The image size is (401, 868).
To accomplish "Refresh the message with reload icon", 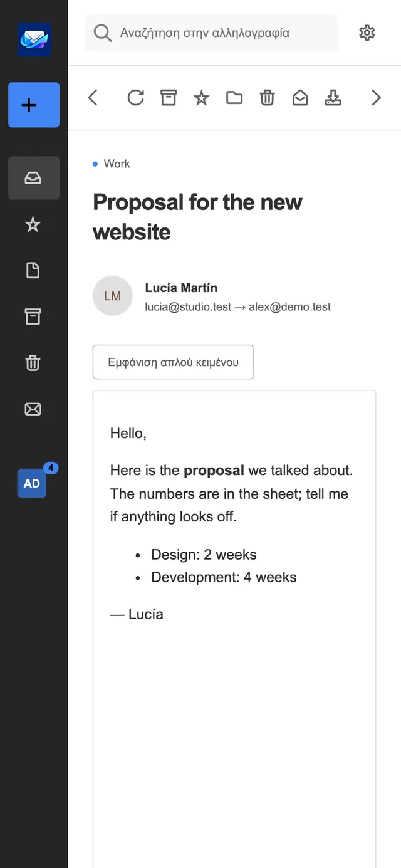I will 135,98.
